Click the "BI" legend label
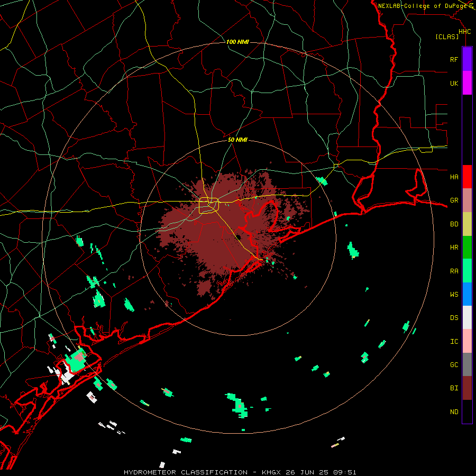 coord(454,388)
